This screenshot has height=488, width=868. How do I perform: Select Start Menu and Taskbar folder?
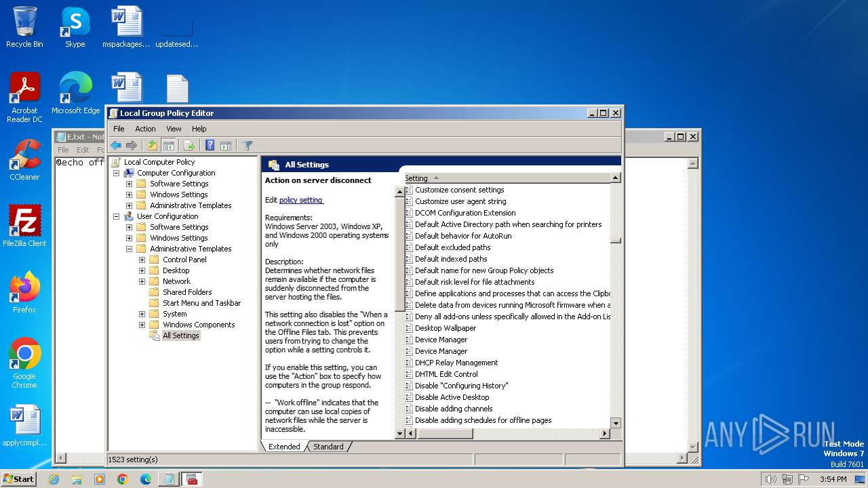click(201, 303)
